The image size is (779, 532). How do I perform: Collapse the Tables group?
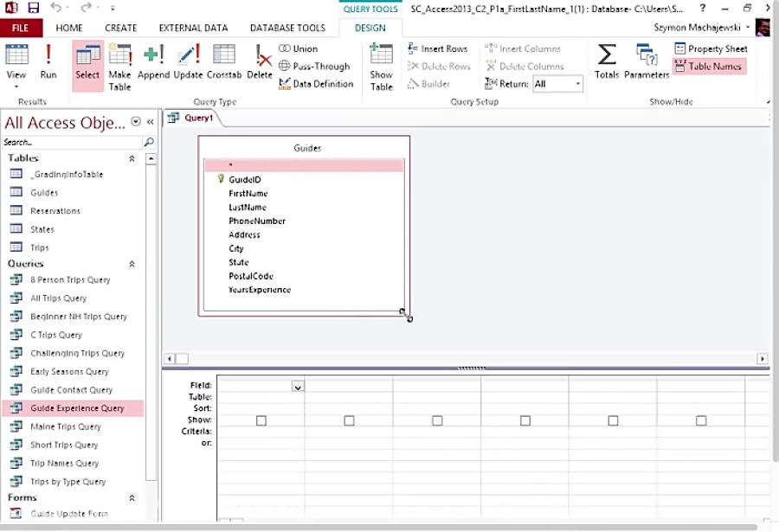pos(132,158)
